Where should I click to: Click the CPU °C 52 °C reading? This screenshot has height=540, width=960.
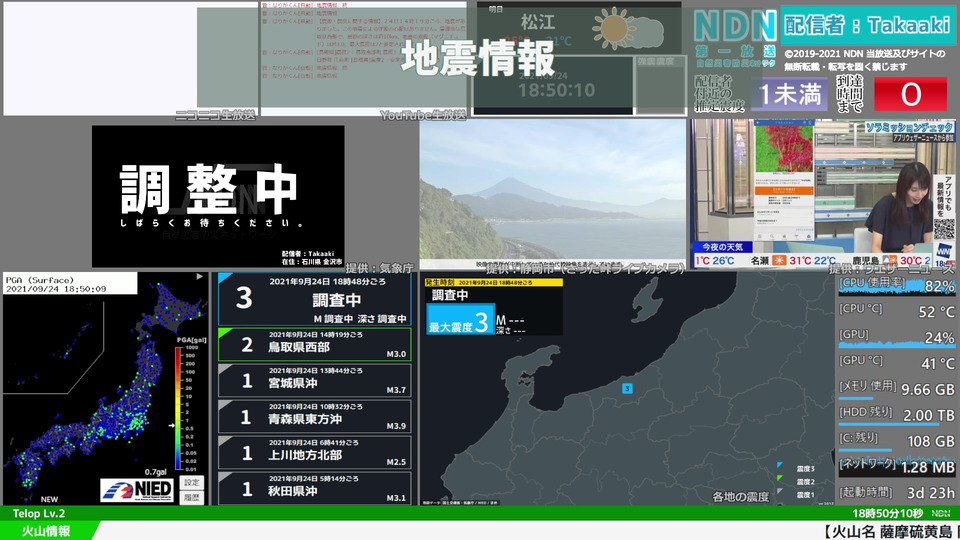[x=896, y=311]
